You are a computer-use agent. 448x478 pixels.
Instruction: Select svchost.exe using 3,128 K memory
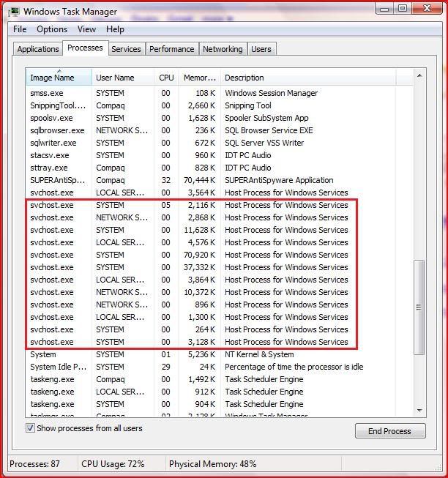pos(220,342)
